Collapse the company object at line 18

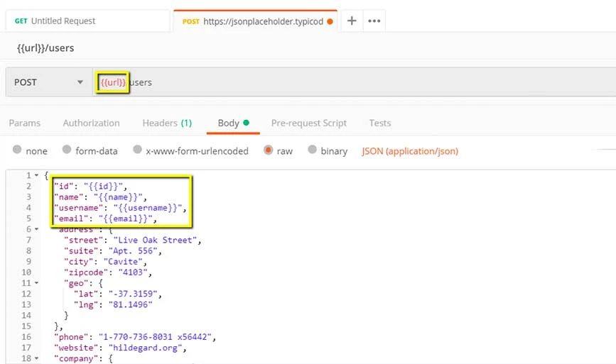(36, 358)
